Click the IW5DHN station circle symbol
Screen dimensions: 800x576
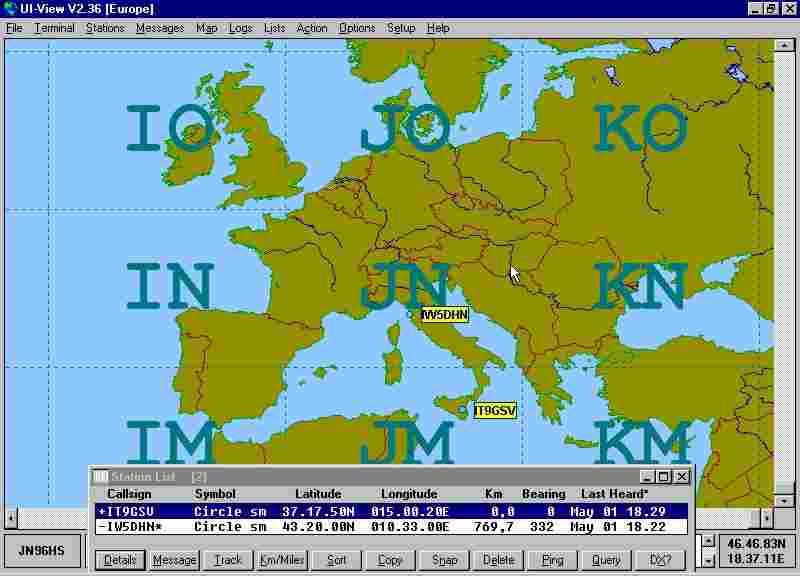[410, 315]
